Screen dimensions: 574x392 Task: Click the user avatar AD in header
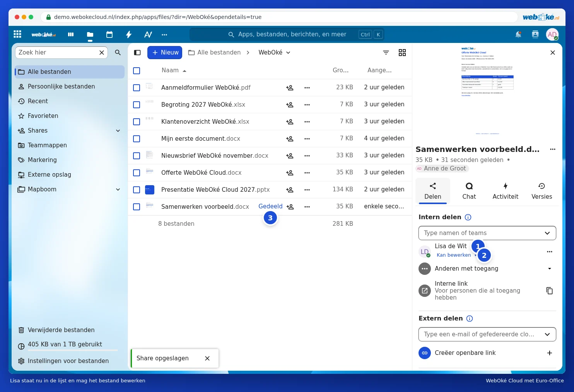(552, 34)
